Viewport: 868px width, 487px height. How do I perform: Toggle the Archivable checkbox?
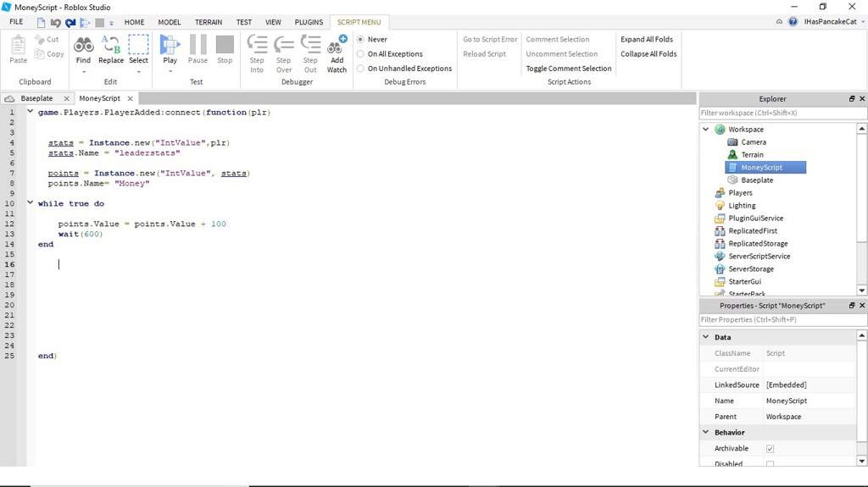point(770,449)
